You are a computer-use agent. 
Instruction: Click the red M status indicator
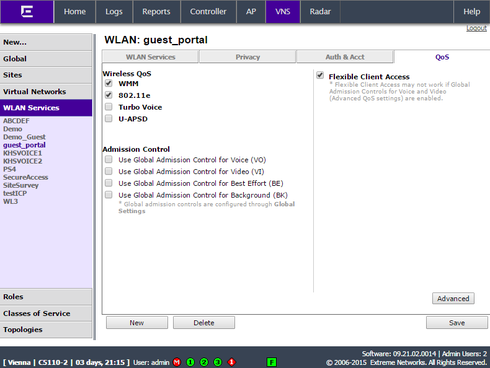tap(177, 362)
